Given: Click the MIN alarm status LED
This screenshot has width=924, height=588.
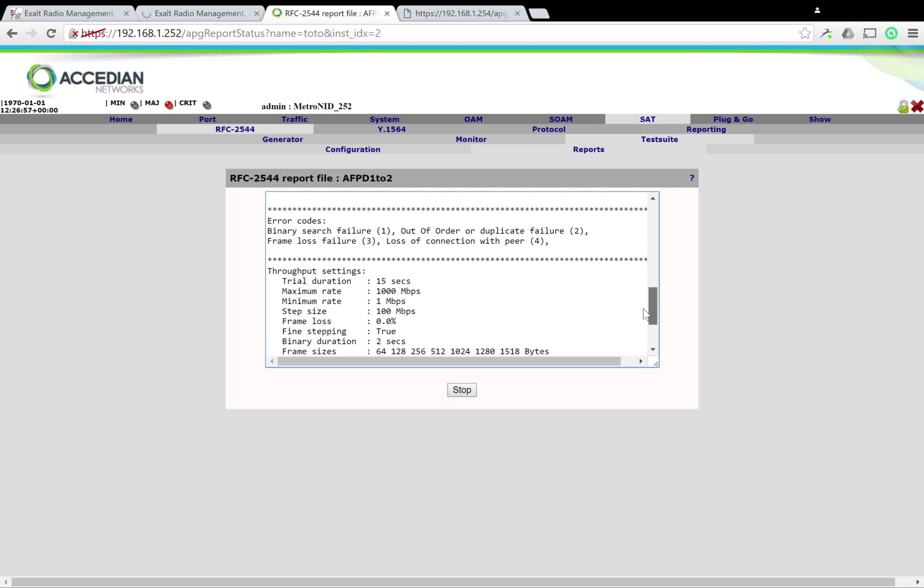Looking at the screenshot, I should 134,105.
